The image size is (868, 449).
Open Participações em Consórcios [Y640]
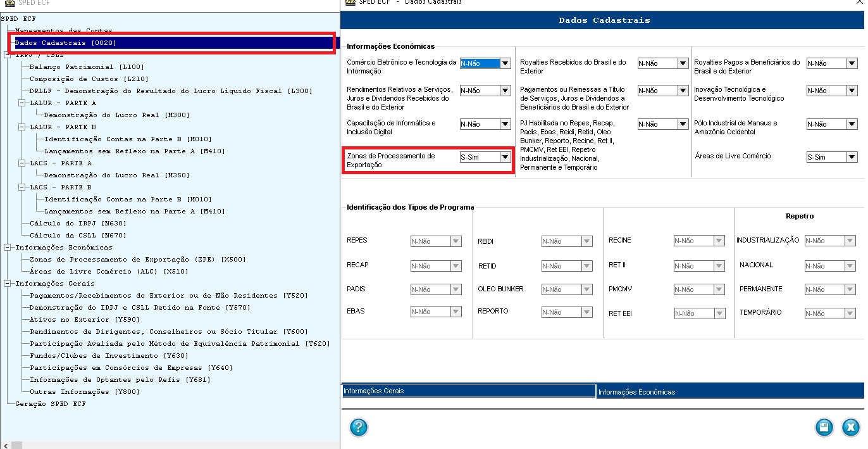[131, 368]
